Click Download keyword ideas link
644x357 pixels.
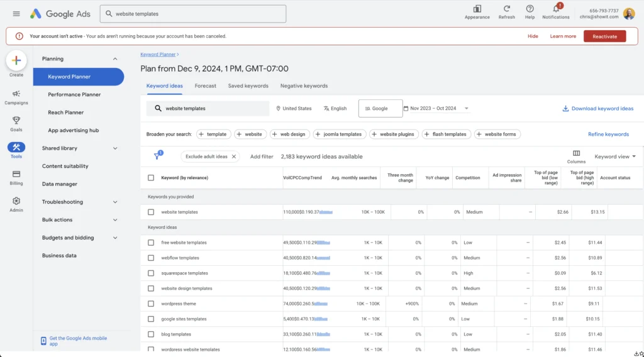click(597, 109)
